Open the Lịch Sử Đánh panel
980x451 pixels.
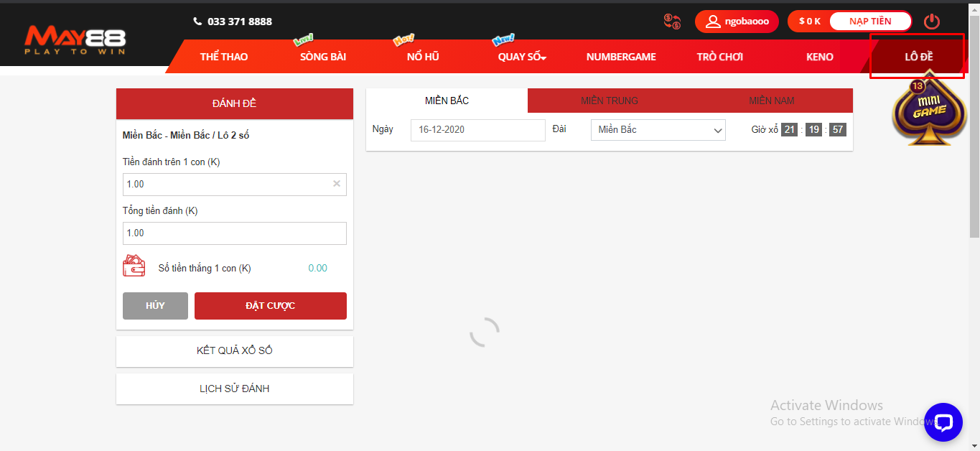pos(234,389)
